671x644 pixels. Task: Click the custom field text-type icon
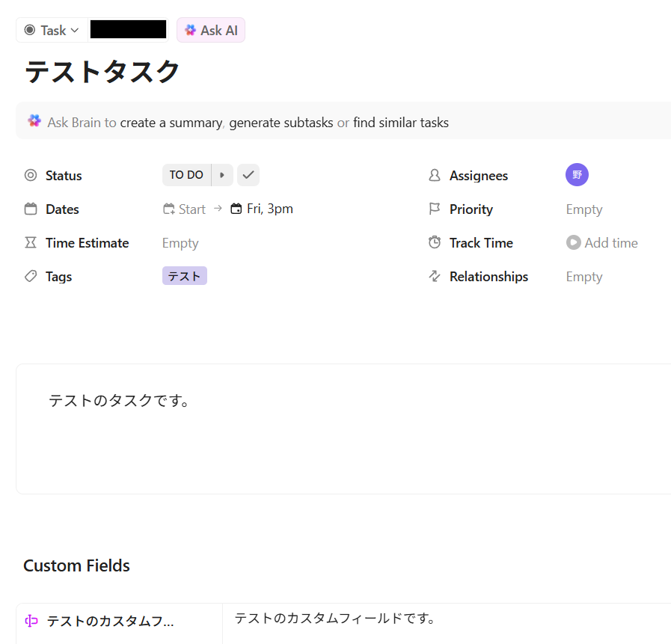click(x=31, y=621)
